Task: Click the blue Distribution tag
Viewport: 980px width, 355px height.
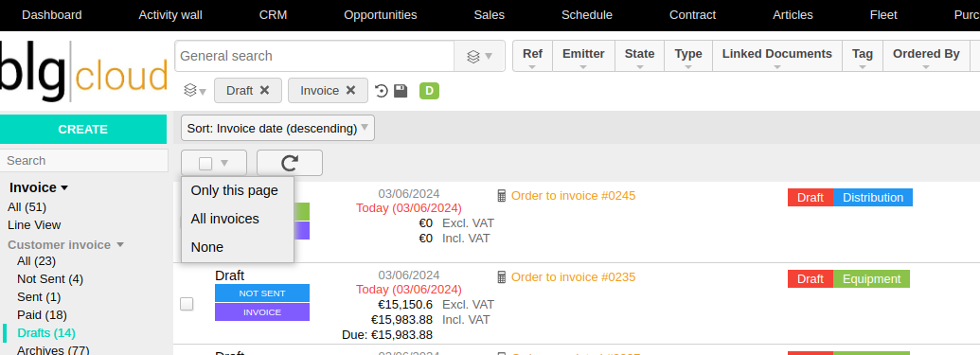Action: click(872, 198)
